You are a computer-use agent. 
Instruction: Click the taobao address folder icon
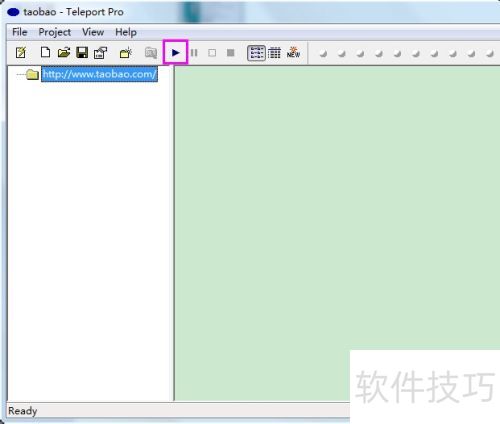coord(33,74)
